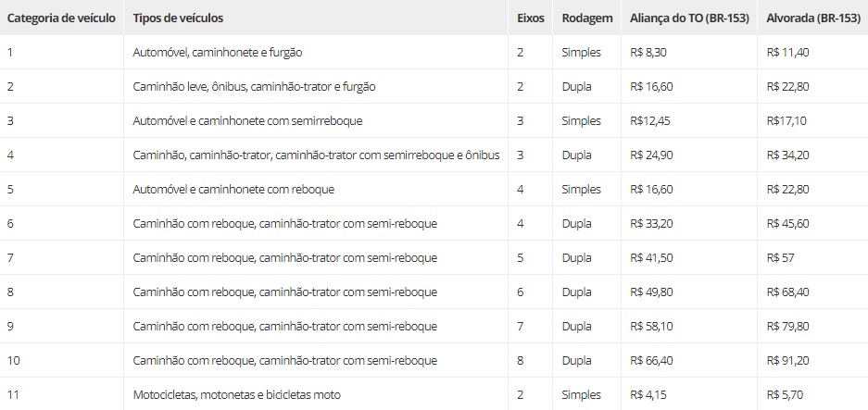Click the 'Rodagem' column header
The height and width of the screenshot is (410, 868).
587,18
